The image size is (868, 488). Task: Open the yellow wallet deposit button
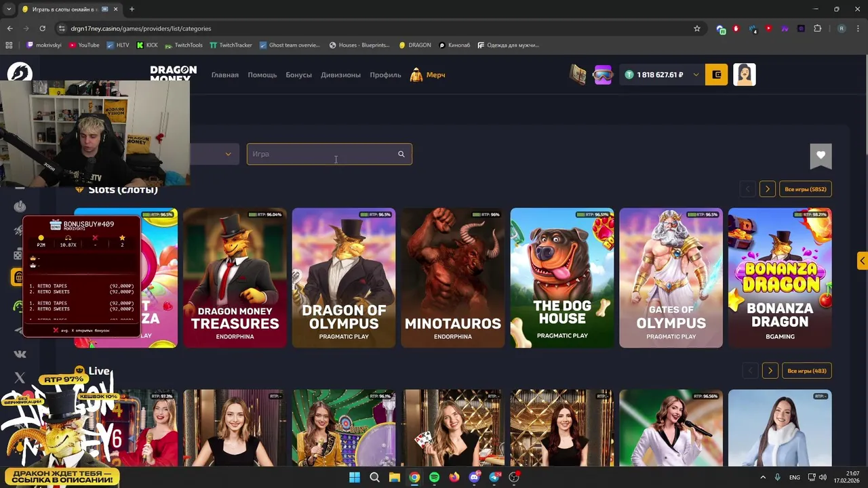717,75
